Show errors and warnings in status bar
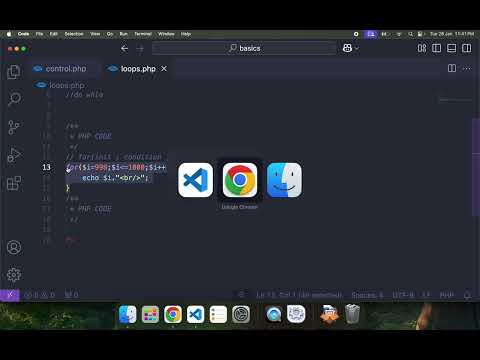 (40, 295)
